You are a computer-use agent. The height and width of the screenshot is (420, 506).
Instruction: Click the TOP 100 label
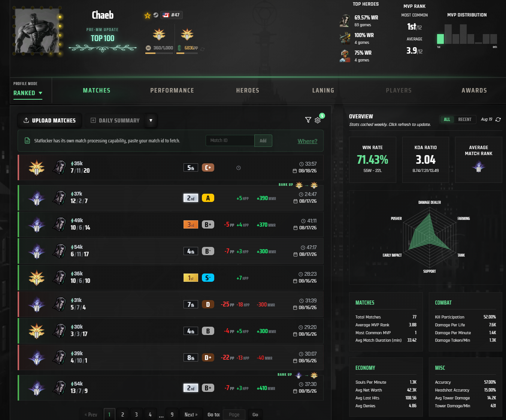click(x=103, y=38)
